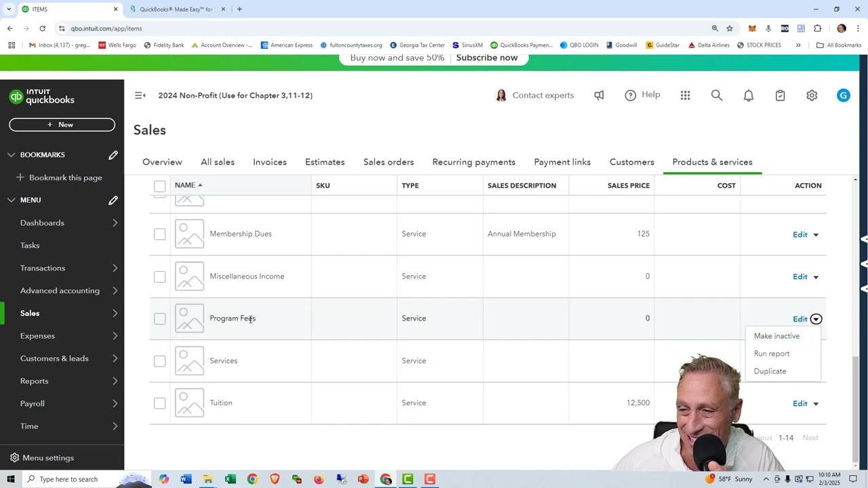Click the Windows Start button

pos(11,479)
